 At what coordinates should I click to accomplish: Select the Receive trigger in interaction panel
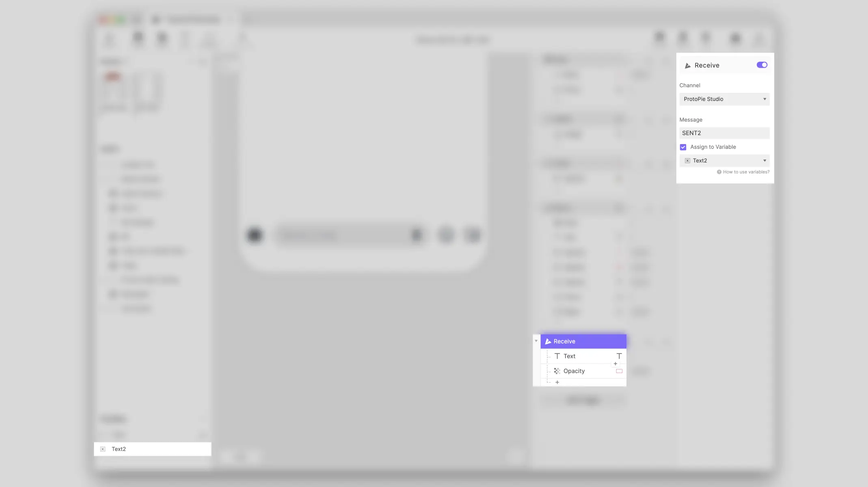[583, 341]
